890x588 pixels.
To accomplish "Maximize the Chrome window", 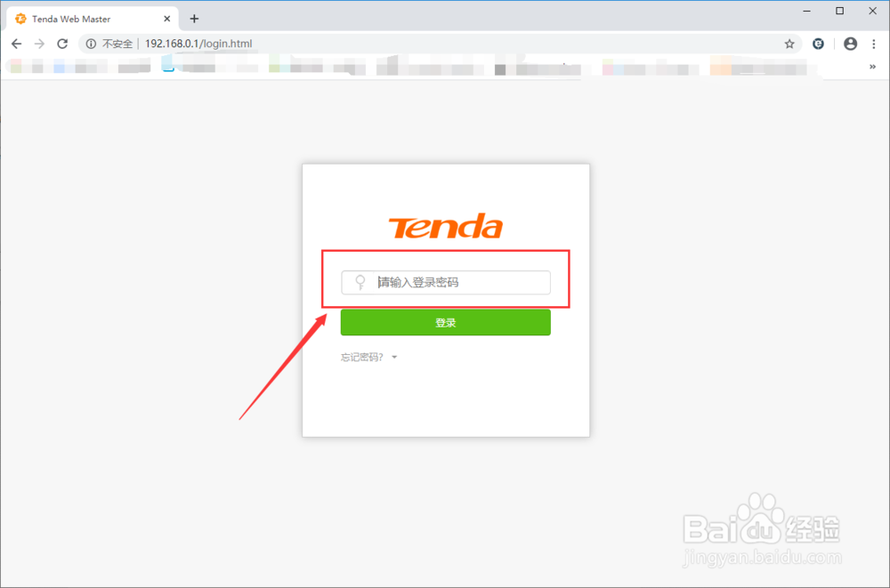I will (840, 11).
